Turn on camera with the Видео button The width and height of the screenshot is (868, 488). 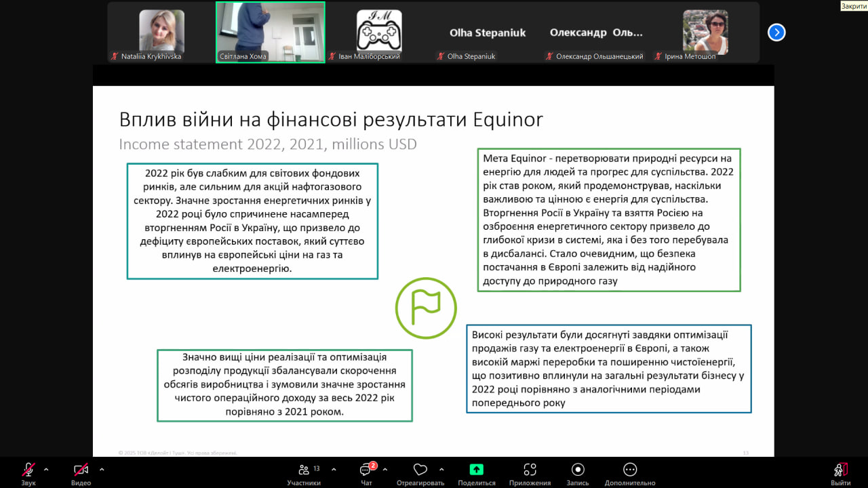[x=81, y=474]
